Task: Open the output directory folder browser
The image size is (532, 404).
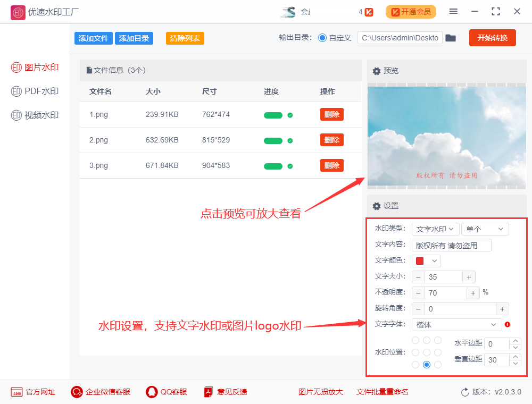Action: (x=451, y=38)
